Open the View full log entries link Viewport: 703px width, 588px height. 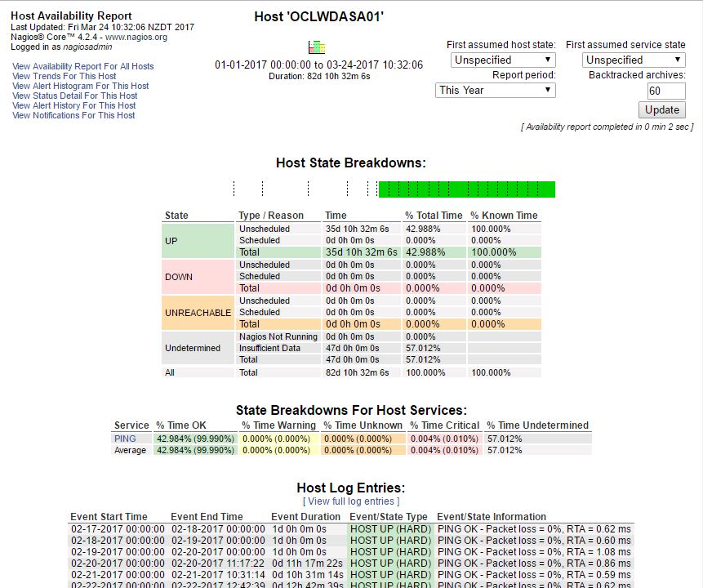point(350,501)
